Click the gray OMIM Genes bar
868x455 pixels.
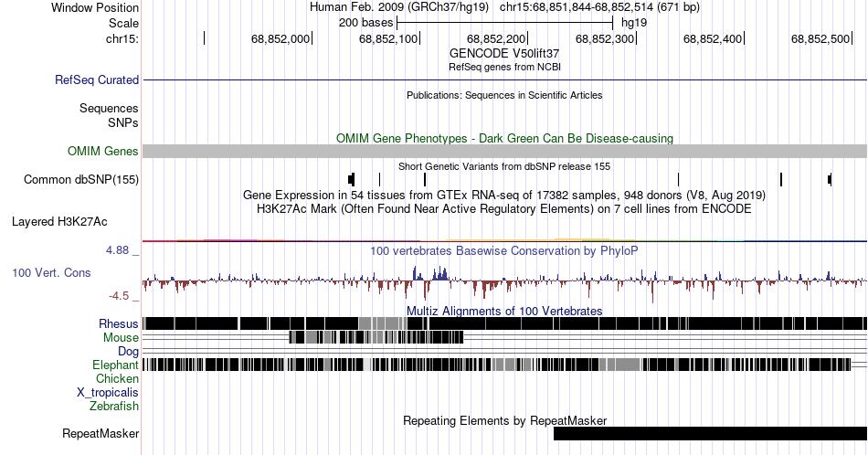pos(504,151)
